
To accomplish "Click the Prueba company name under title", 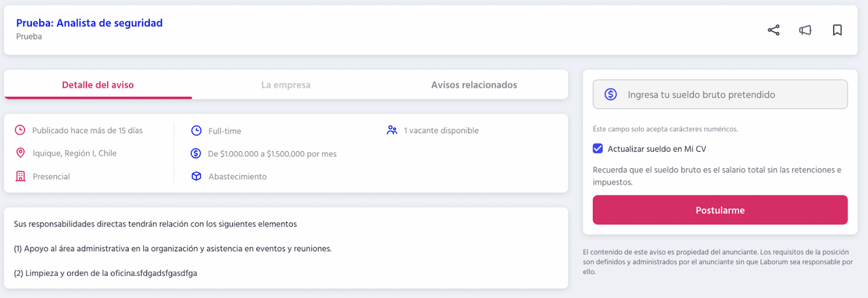I will tap(29, 36).
